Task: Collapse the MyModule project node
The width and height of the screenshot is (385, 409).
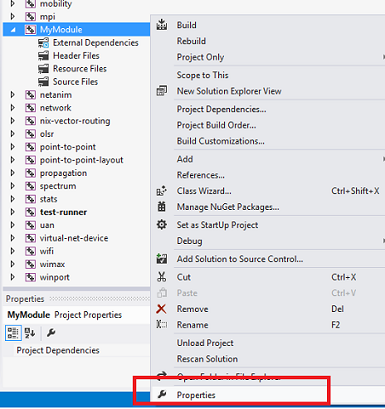Action: pyautogui.click(x=13, y=30)
